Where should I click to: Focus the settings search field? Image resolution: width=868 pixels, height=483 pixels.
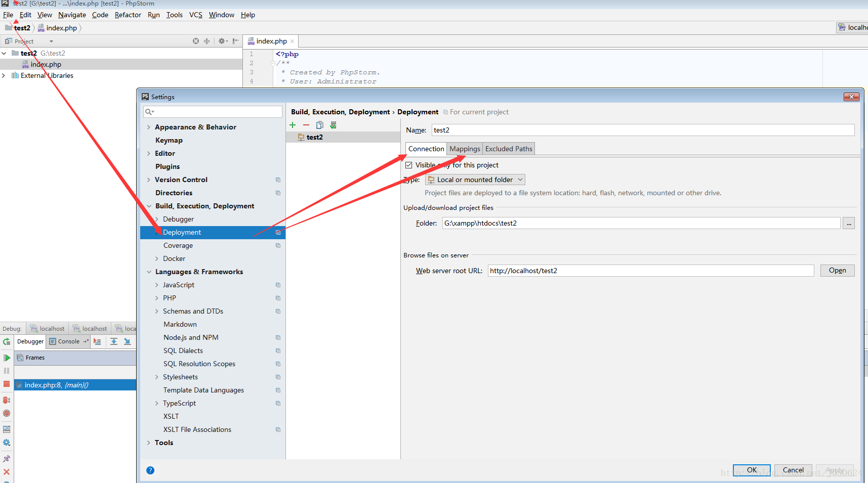coord(213,112)
